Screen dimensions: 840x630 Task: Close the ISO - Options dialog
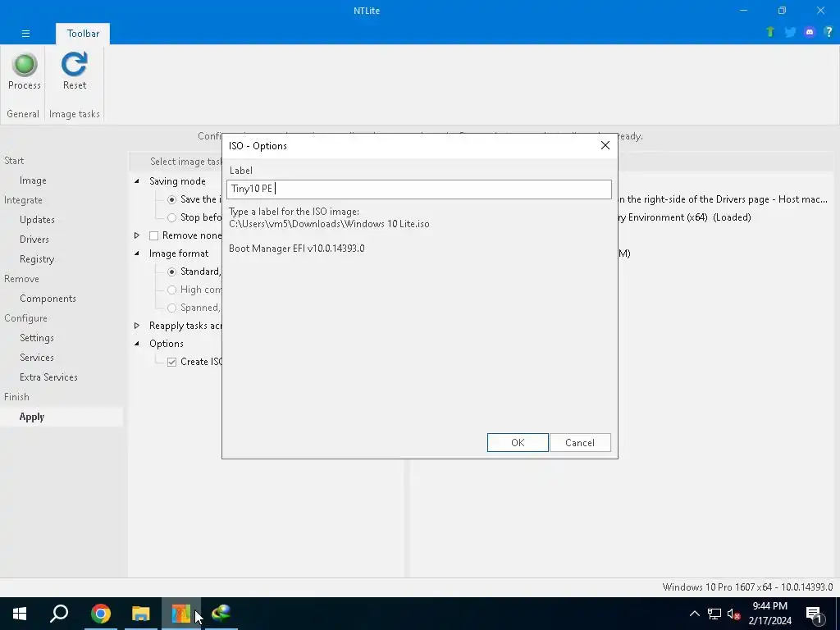tap(605, 145)
